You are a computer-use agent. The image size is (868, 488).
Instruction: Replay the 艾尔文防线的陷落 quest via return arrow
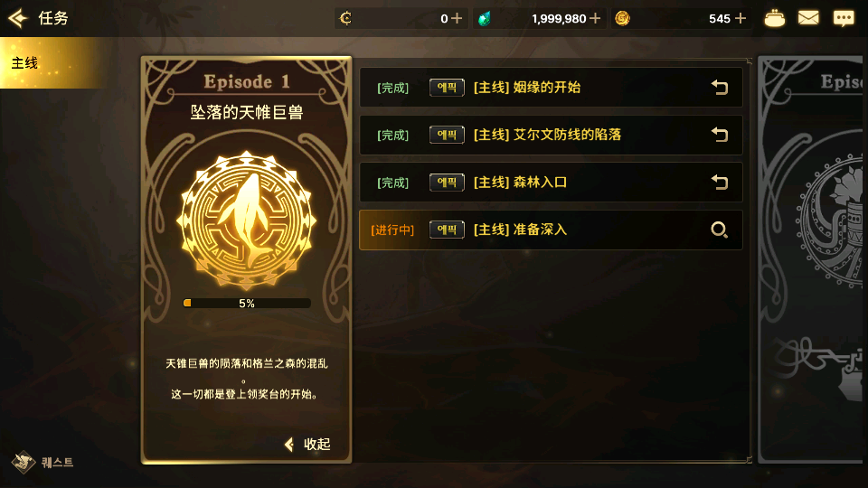pyautogui.click(x=719, y=135)
